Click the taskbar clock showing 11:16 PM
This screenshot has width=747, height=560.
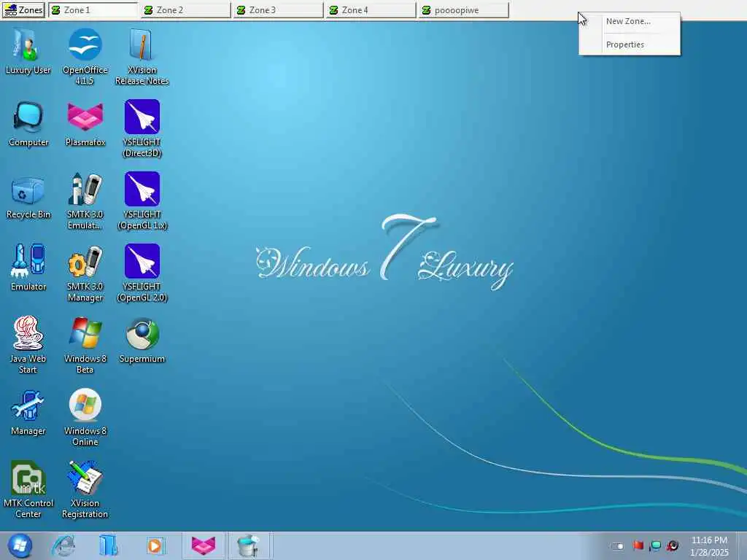point(709,545)
